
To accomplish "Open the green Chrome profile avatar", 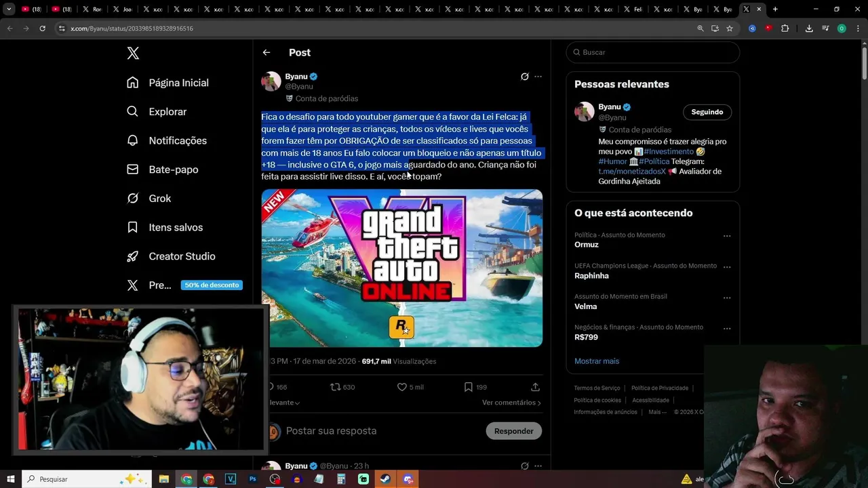I will pyautogui.click(x=842, y=28).
